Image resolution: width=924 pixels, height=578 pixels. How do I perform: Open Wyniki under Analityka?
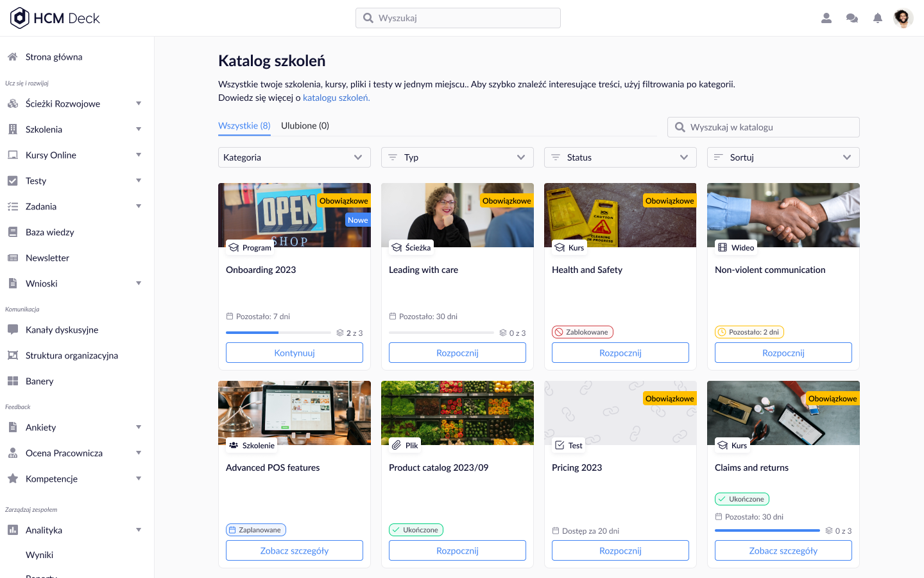coord(40,555)
